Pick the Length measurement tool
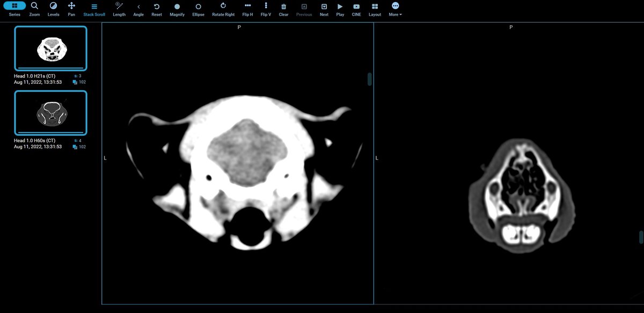 click(119, 9)
